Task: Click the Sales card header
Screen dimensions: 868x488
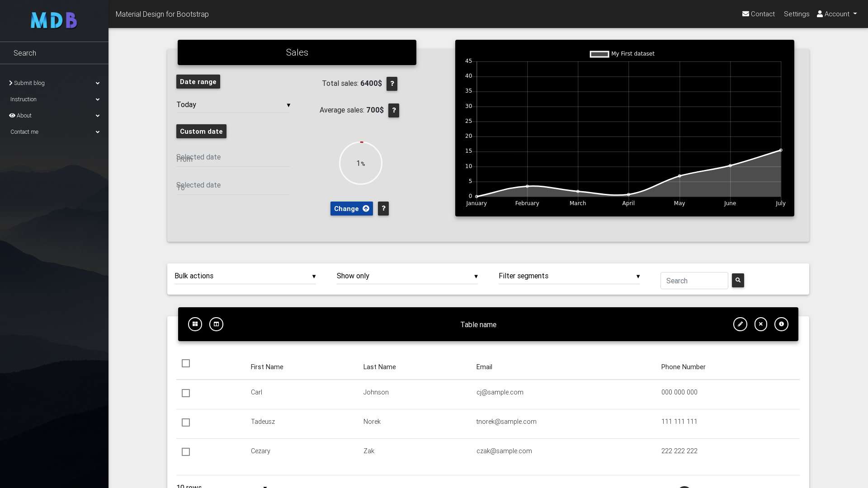Action: click(297, 52)
